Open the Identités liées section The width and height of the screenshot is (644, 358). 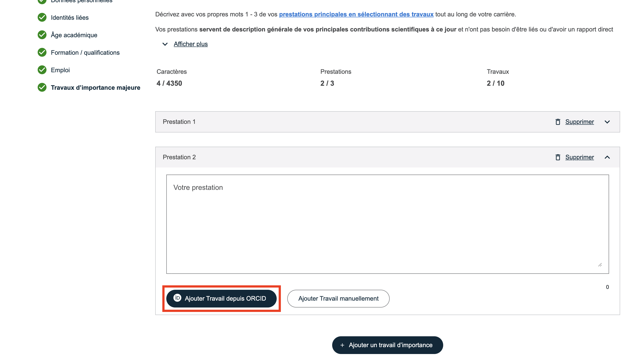pos(69,18)
